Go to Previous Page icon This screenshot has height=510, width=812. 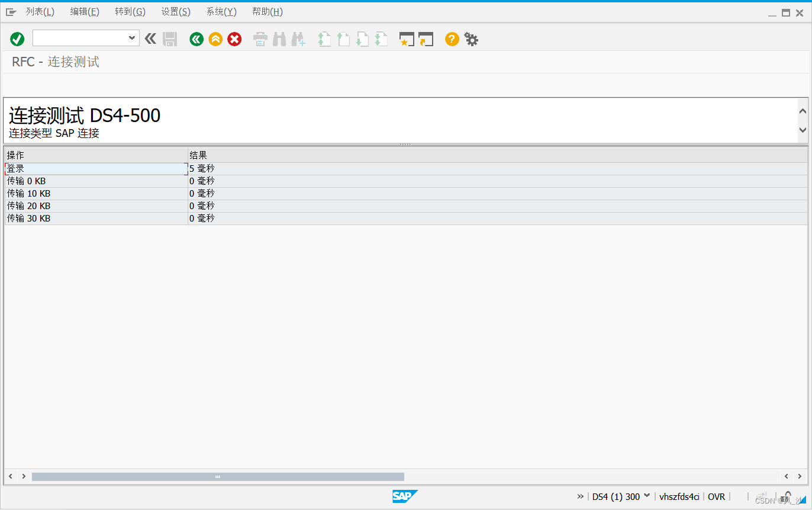343,39
